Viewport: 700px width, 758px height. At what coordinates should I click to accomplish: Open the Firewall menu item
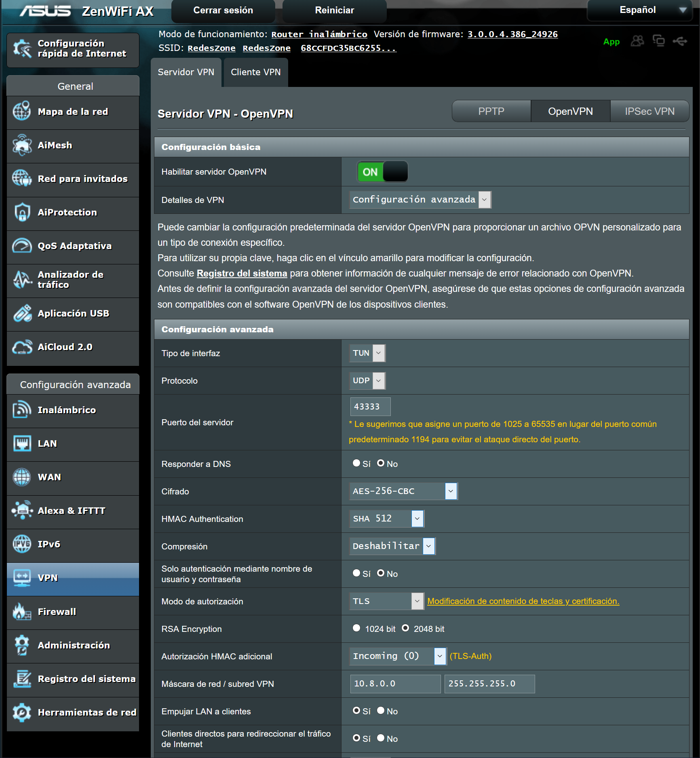pos(73,612)
